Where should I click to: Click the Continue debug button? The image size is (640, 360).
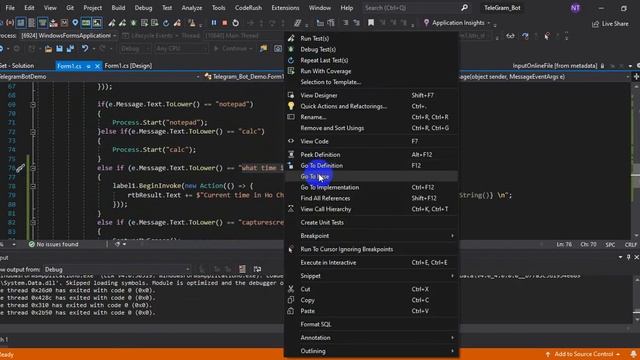232,49
